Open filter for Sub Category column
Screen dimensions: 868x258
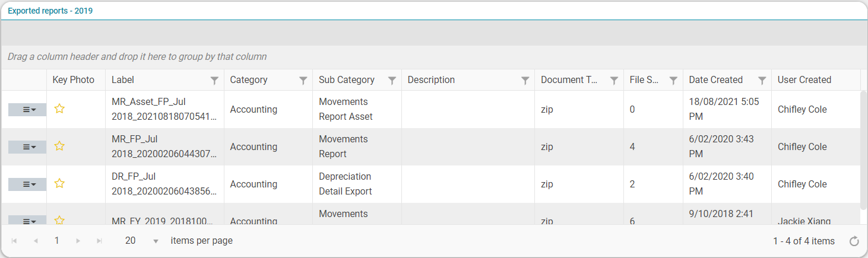[x=392, y=80]
